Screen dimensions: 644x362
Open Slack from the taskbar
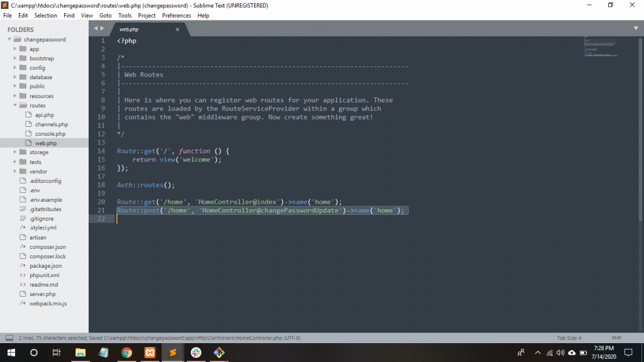tap(196, 353)
